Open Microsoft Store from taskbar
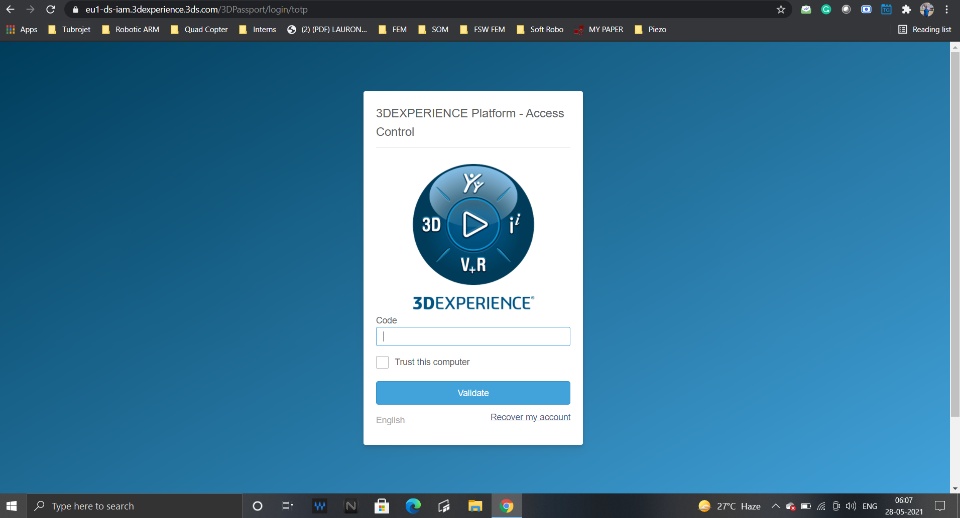Image resolution: width=960 pixels, height=518 pixels. [x=381, y=506]
